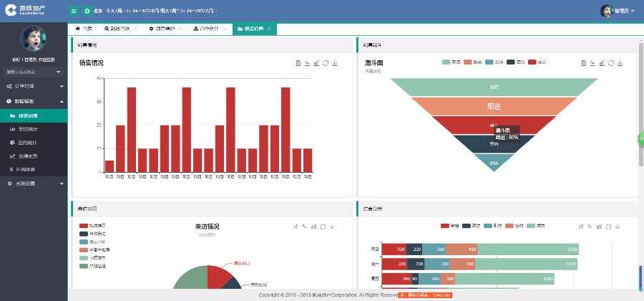The image size is (644, 301).
Task: Switch the 漏斗图 chart to line type
Action: click(592, 63)
